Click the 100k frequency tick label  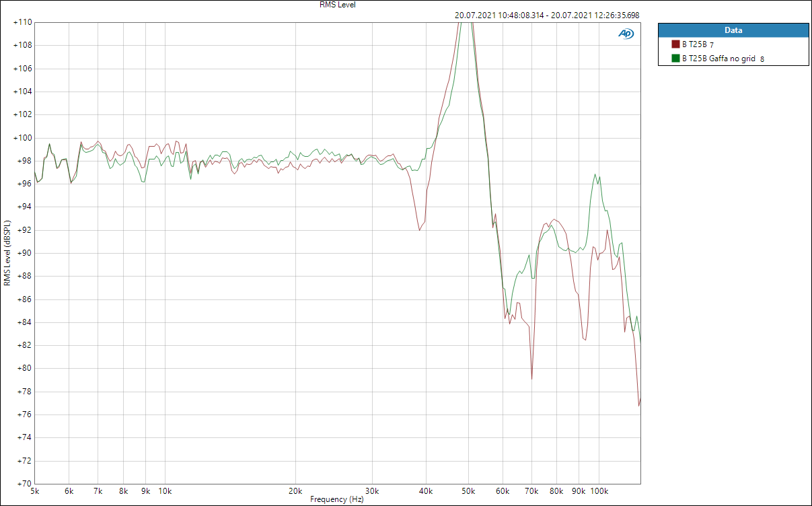(598, 491)
